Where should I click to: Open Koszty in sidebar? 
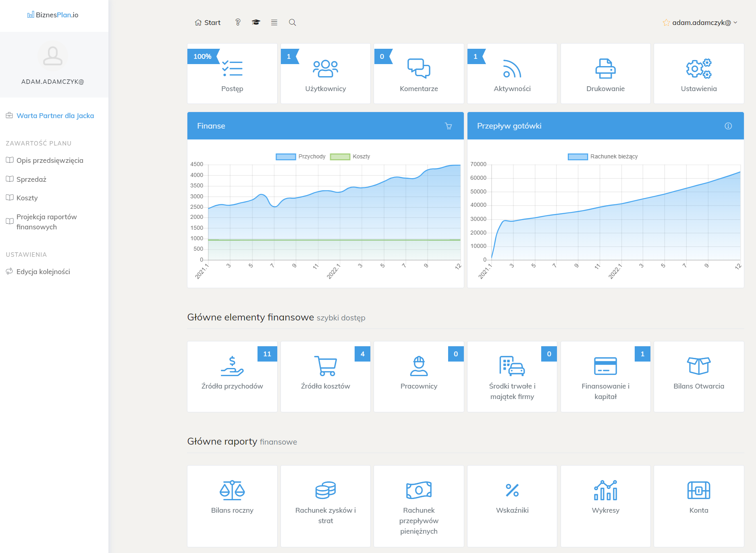click(22, 198)
